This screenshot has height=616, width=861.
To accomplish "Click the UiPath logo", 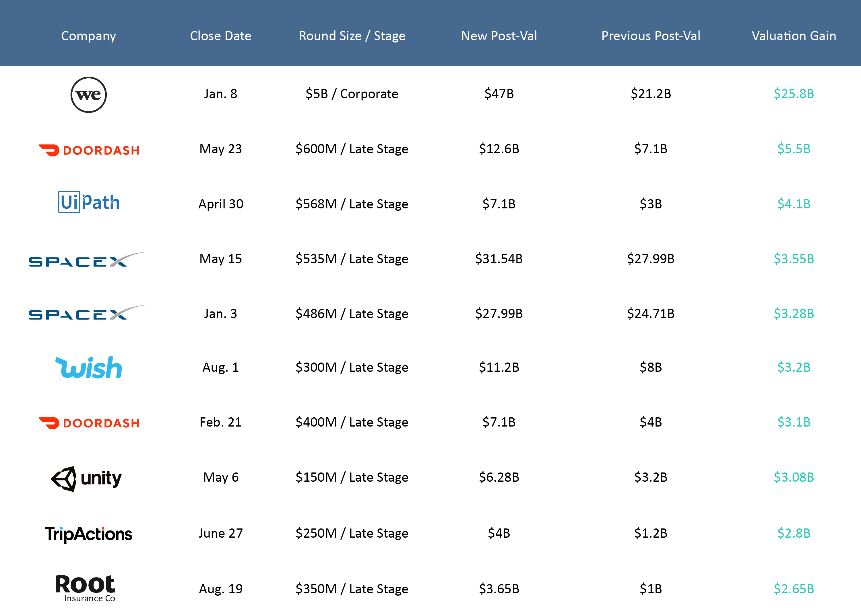I will 89,202.
